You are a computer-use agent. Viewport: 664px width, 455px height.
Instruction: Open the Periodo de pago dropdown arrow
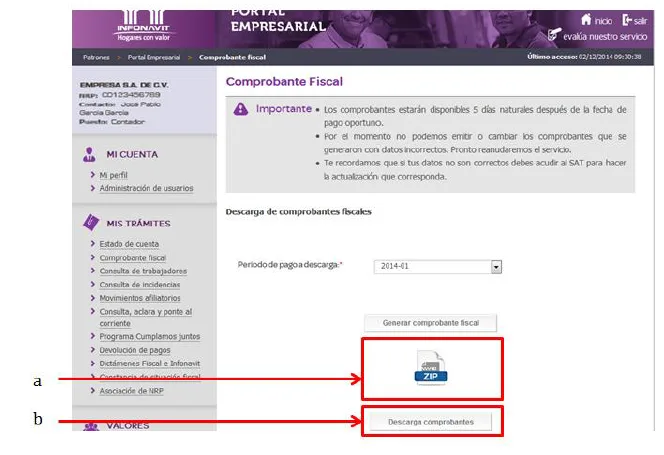[496, 267]
